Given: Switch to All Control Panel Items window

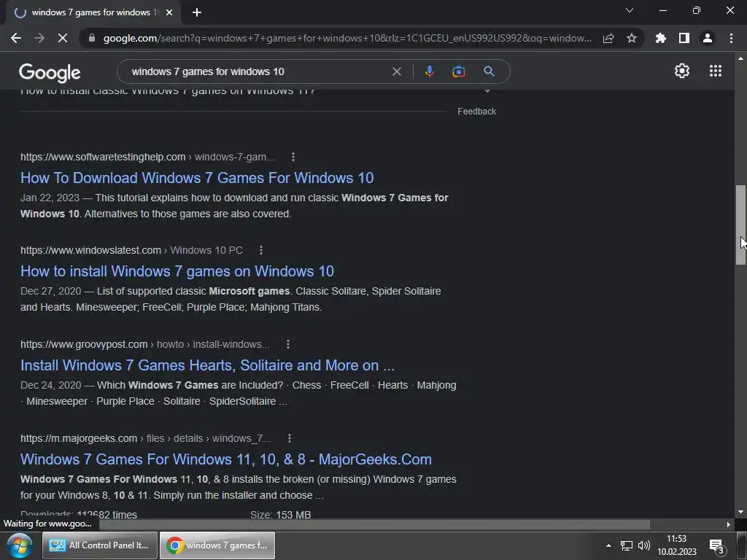Looking at the screenshot, I should coord(99,545).
